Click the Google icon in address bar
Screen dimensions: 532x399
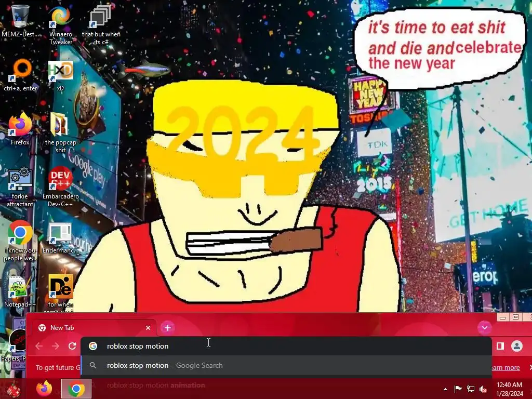click(93, 346)
